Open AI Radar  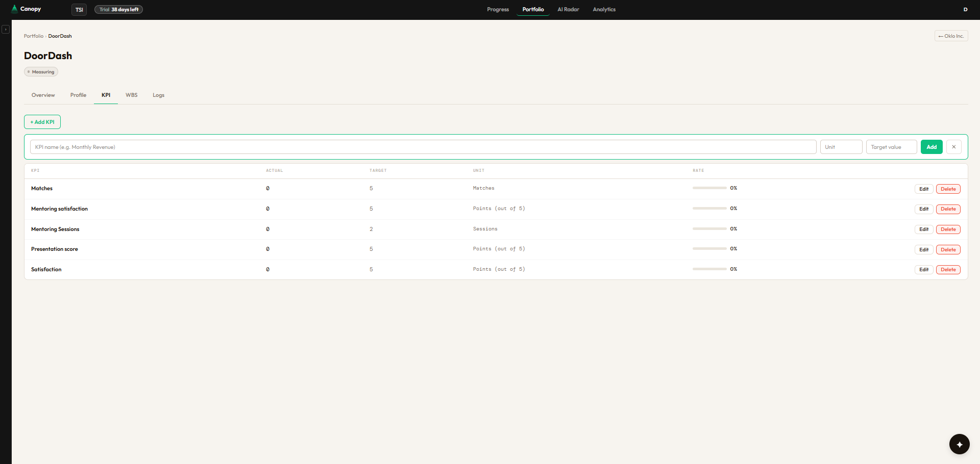(x=568, y=10)
